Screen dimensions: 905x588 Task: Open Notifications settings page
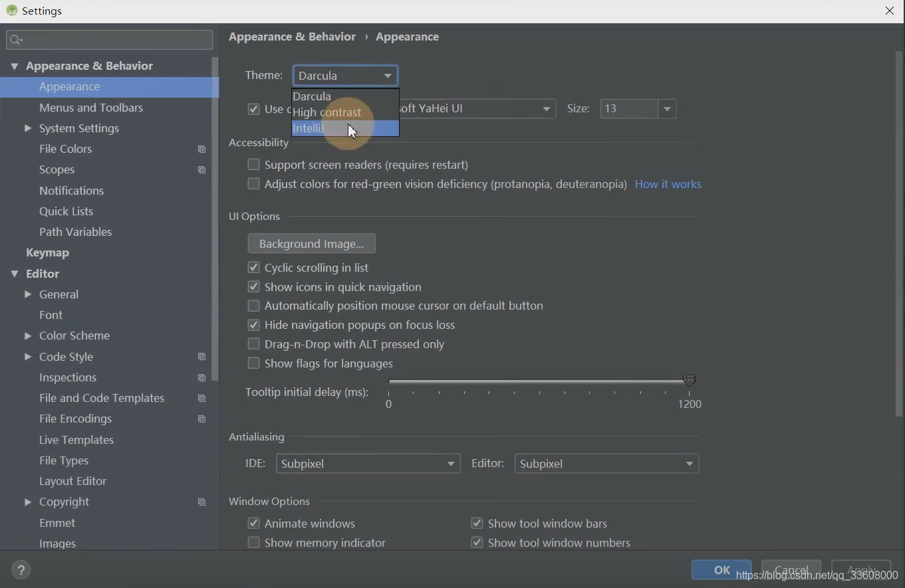point(71,191)
